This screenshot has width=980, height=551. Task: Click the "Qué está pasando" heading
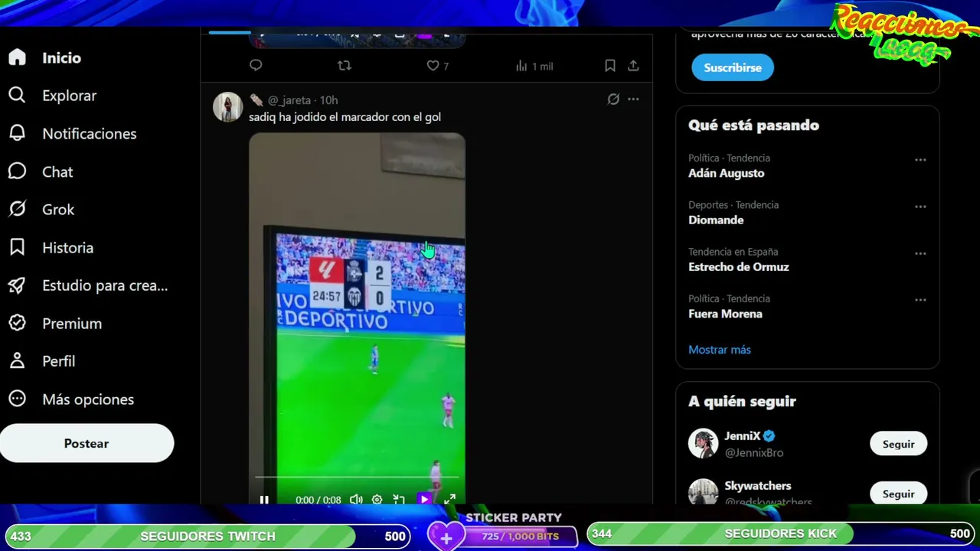pyautogui.click(x=753, y=125)
